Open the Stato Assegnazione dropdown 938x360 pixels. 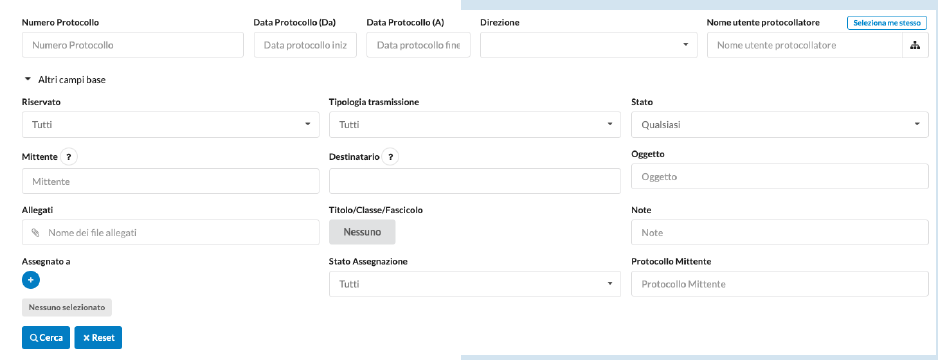pyautogui.click(x=474, y=284)
